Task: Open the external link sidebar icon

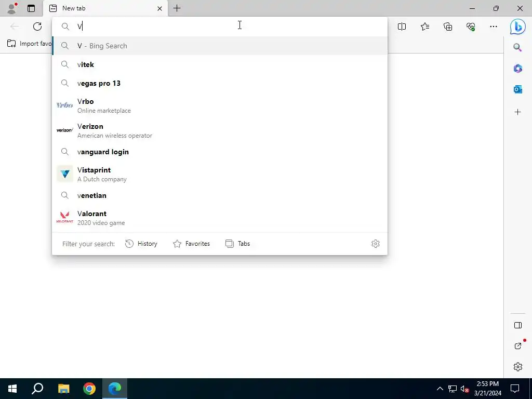Action: [518, 346]
